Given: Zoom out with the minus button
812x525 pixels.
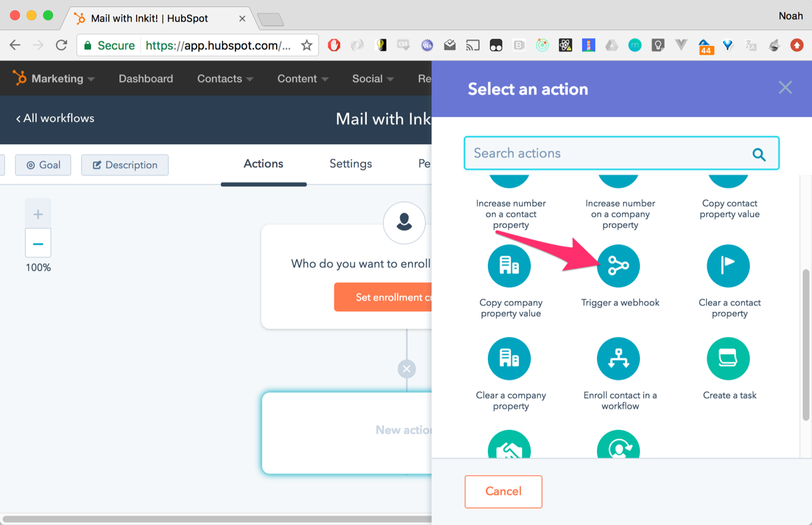Looking at the screenshot, I should click(x=38, y=244).
